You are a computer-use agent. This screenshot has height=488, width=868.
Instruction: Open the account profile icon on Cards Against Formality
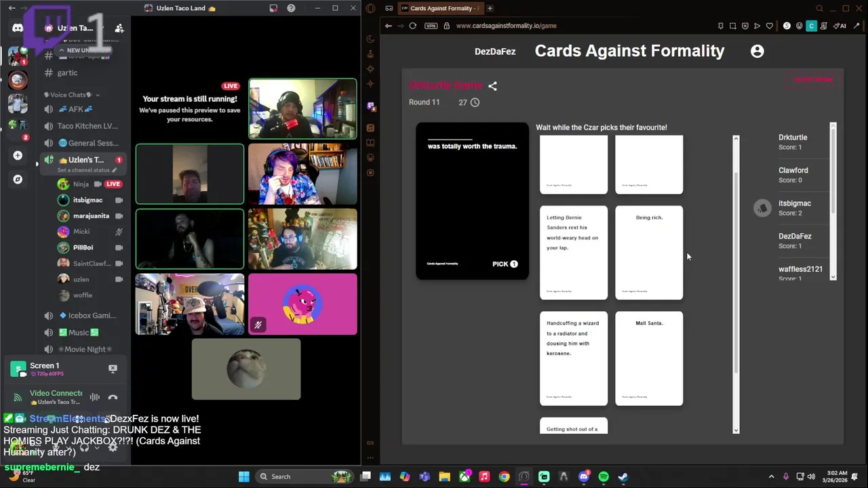point(757,51)
